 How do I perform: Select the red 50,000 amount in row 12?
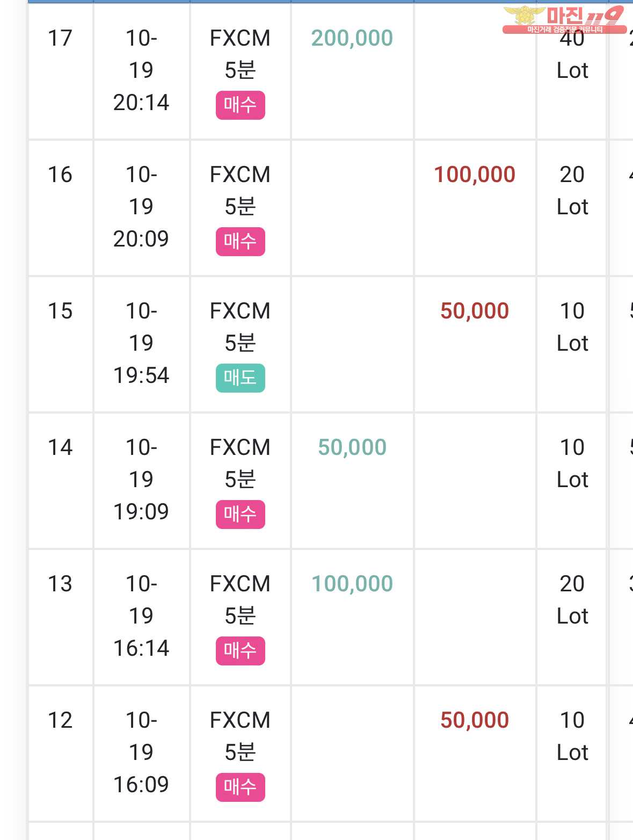[475, 721]
